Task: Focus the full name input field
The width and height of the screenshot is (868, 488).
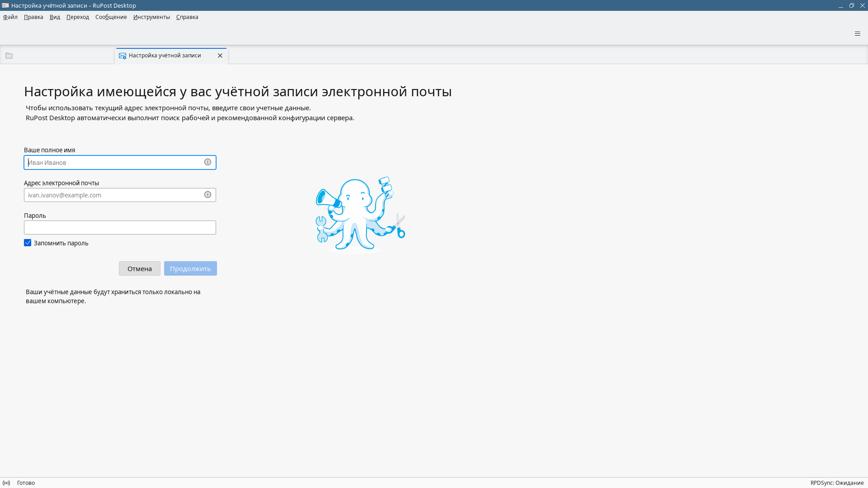Action: click(x=120, y=163)
